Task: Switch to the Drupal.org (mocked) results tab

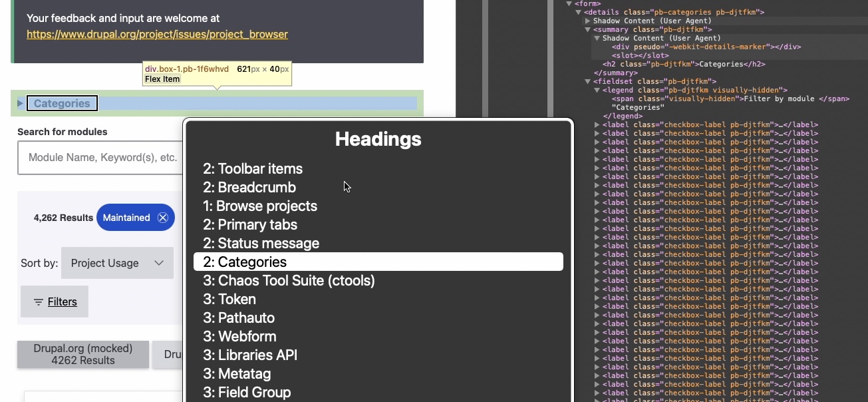Action: [x=82, y=354]
